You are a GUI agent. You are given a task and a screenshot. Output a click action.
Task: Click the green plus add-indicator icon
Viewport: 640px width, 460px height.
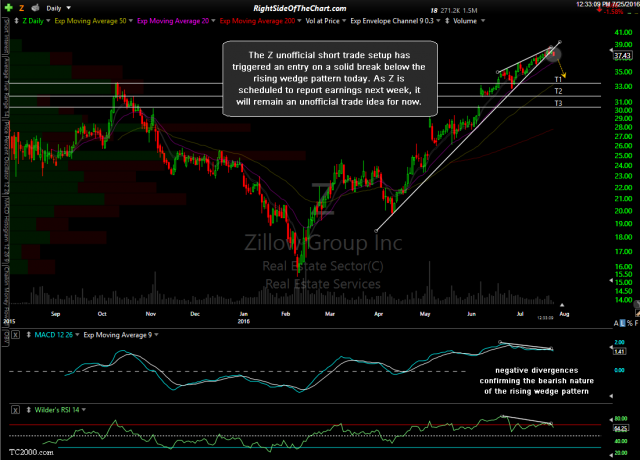pos(8,8)
